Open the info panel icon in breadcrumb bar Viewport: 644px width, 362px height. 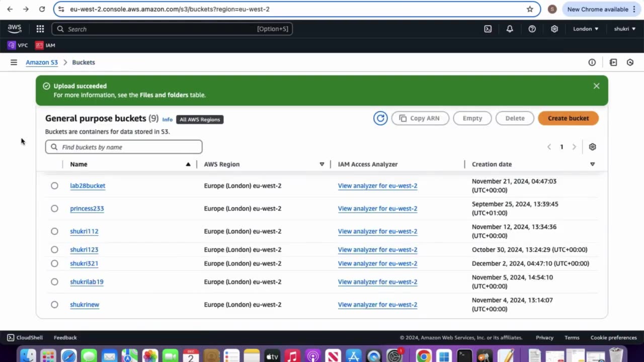tap(592, 62)
